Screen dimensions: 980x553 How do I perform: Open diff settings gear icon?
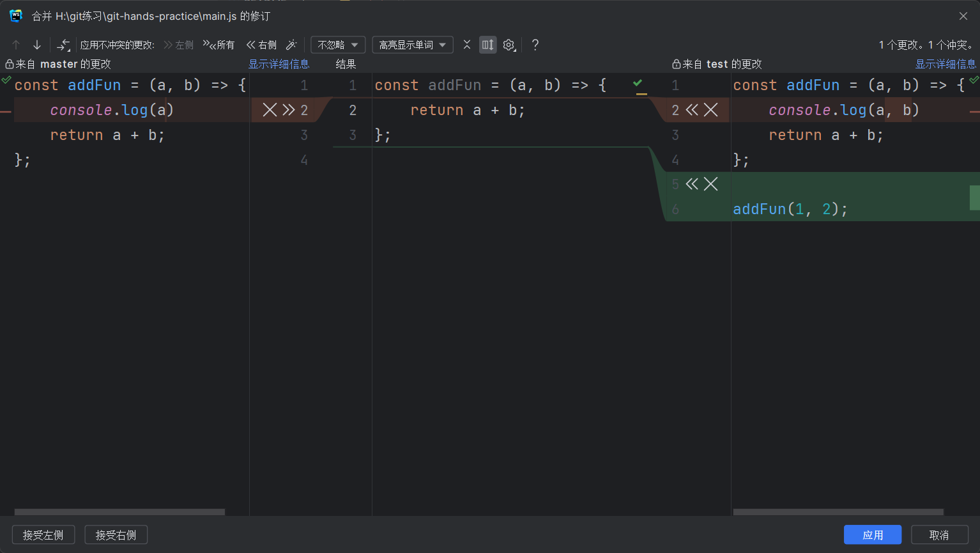509,45
